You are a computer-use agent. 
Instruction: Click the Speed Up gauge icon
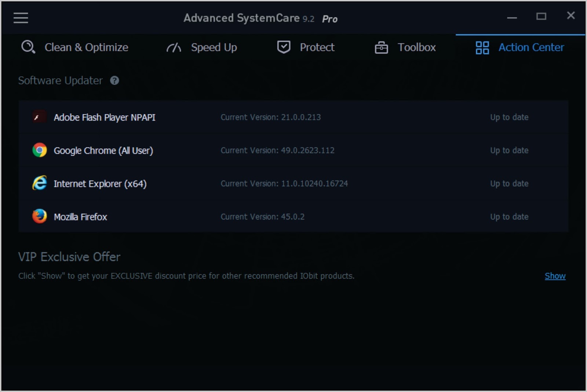tap(174, 47)
